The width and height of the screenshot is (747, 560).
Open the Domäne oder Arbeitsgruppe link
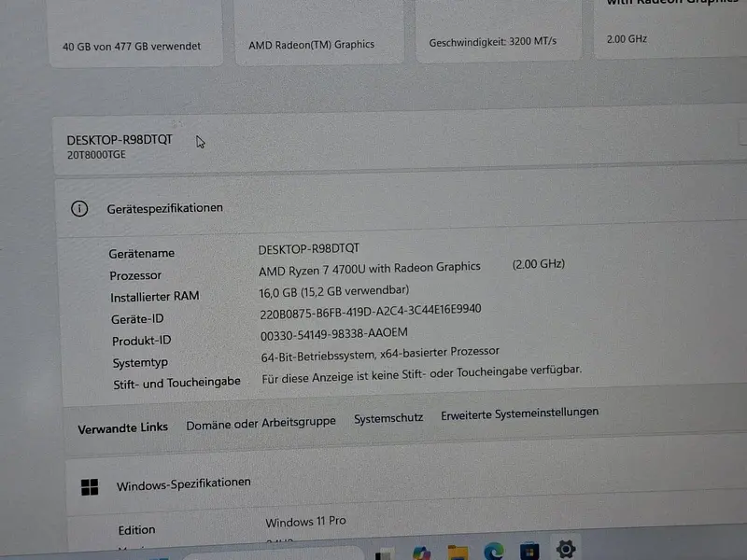coord(261,423)
